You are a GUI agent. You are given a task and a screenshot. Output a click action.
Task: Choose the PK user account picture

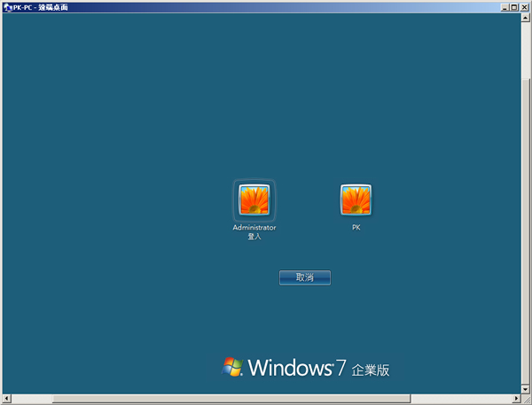(x=356, y=199)
